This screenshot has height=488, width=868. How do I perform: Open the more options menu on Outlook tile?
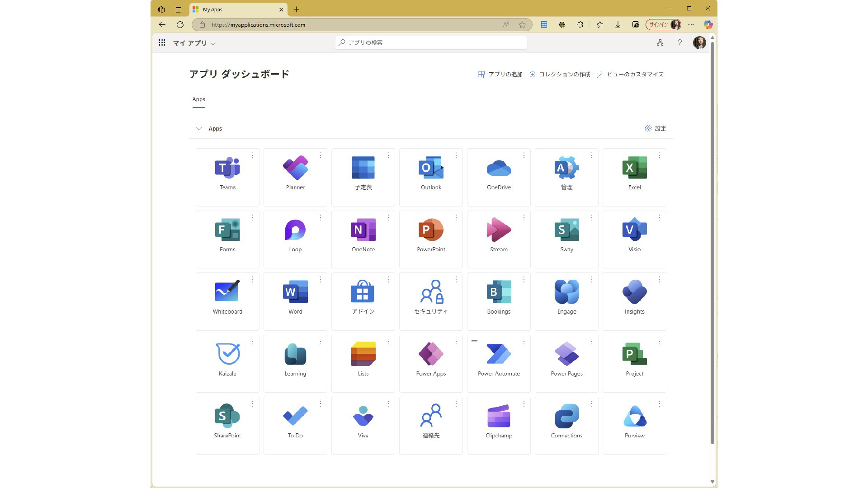point(456,155)
